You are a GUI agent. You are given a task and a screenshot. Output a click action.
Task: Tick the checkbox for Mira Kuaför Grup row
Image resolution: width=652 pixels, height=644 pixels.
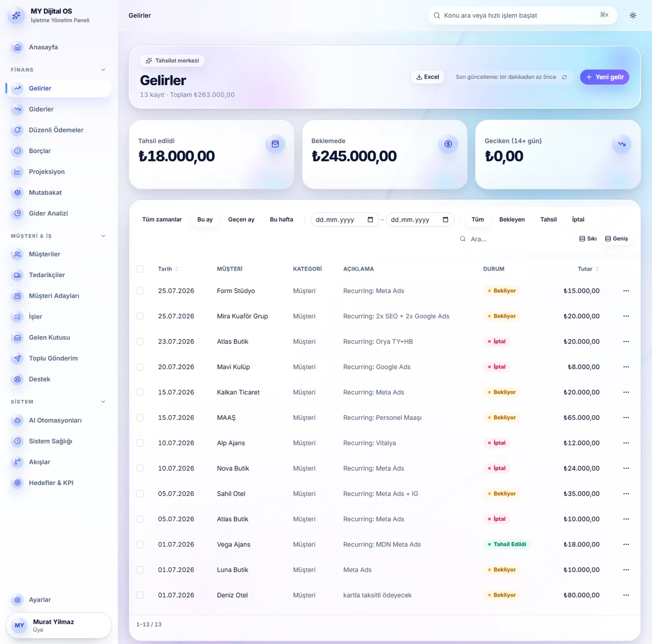pos(140,316)
